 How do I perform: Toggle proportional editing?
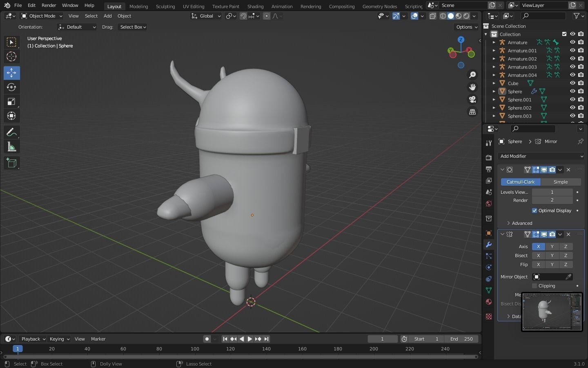point(267,16)
